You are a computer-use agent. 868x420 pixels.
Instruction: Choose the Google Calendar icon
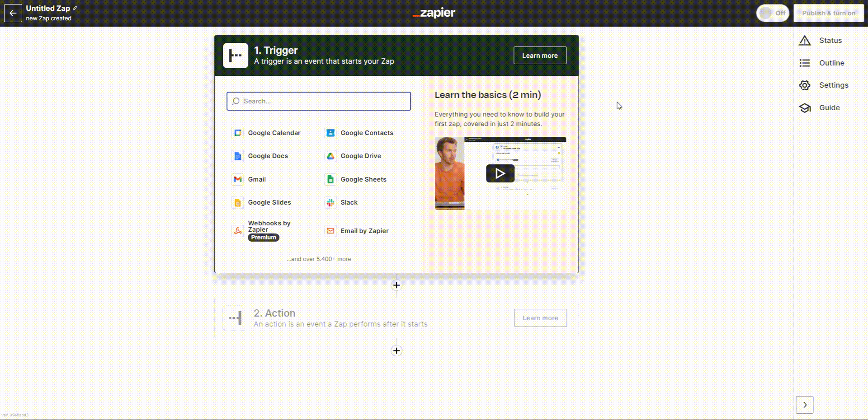click(238, 133)
